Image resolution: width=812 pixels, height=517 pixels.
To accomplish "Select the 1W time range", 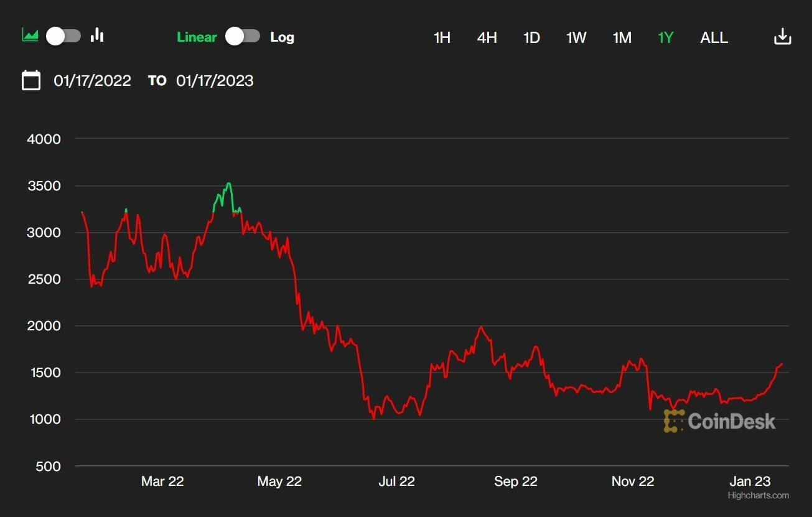I will pyautogui.click(x=576, y=38).
